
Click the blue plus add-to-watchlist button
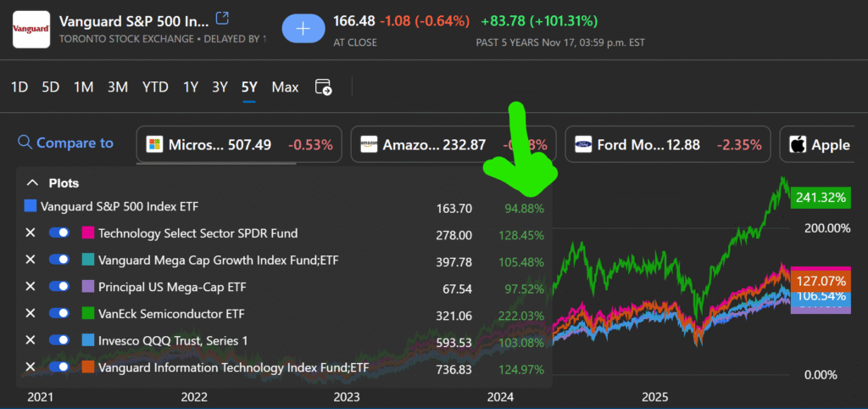303,29
